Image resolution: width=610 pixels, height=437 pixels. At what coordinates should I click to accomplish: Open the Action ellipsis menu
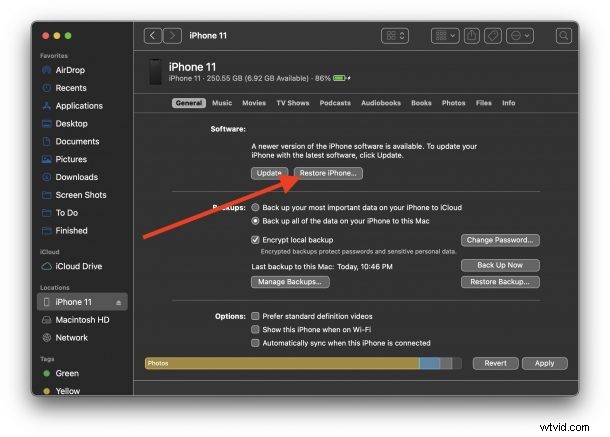[520, 36]
